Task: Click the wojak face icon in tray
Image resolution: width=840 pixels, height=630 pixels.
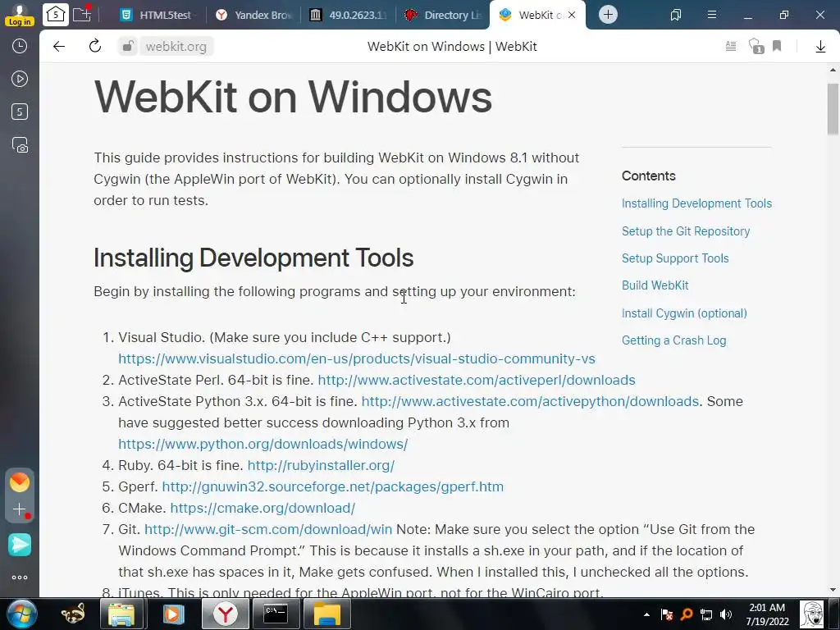Action: click(x=811, y=614)
